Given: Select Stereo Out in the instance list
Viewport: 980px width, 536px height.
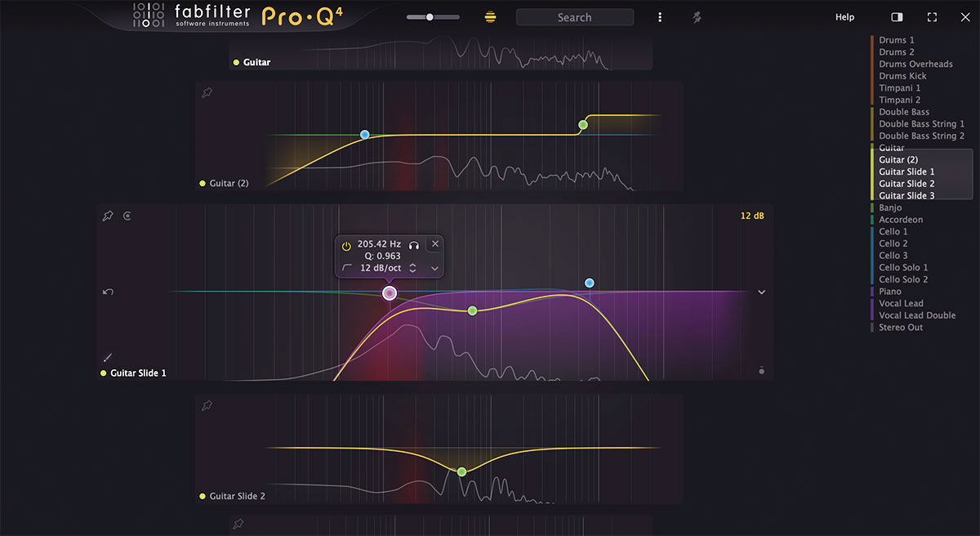Looking at the screenshot, I should [901, 328].
